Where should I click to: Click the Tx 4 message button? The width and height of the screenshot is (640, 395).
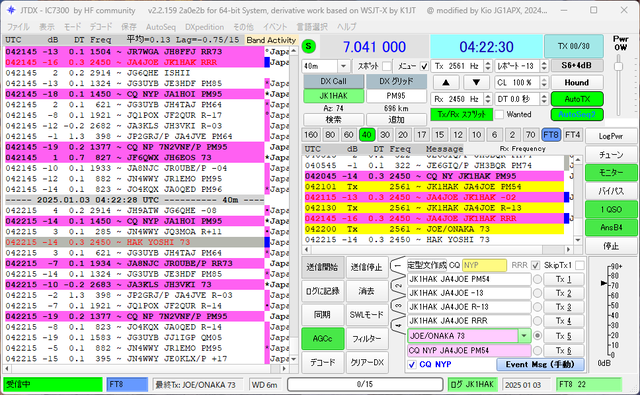tap(563, 321)
